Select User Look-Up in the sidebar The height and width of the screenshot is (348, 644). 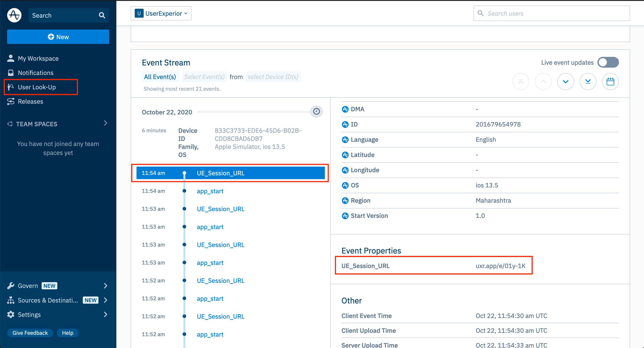tap(37, 87)
